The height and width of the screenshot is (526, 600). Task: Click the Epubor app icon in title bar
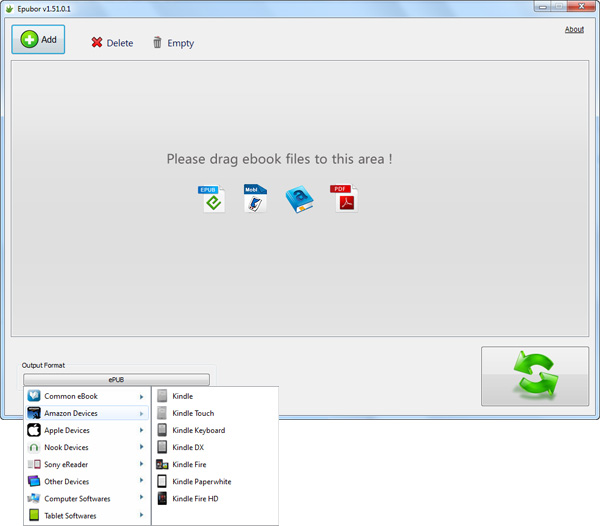[x=10, y=8]
